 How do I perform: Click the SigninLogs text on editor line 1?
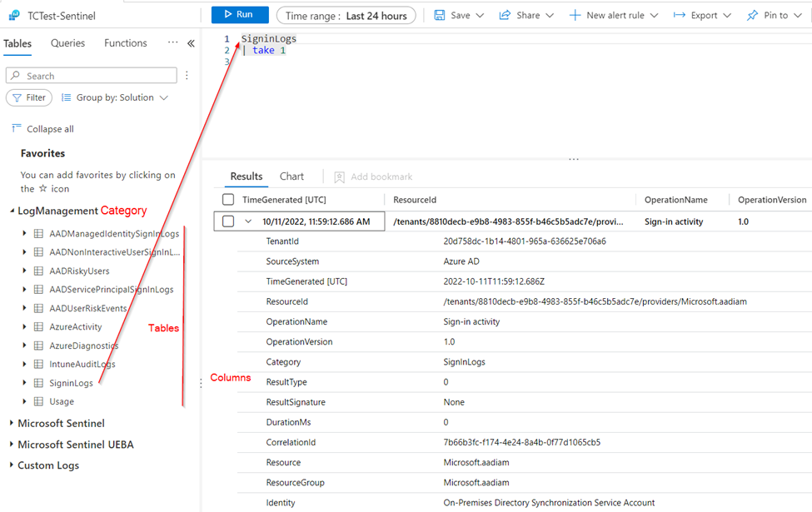[269, 38]
